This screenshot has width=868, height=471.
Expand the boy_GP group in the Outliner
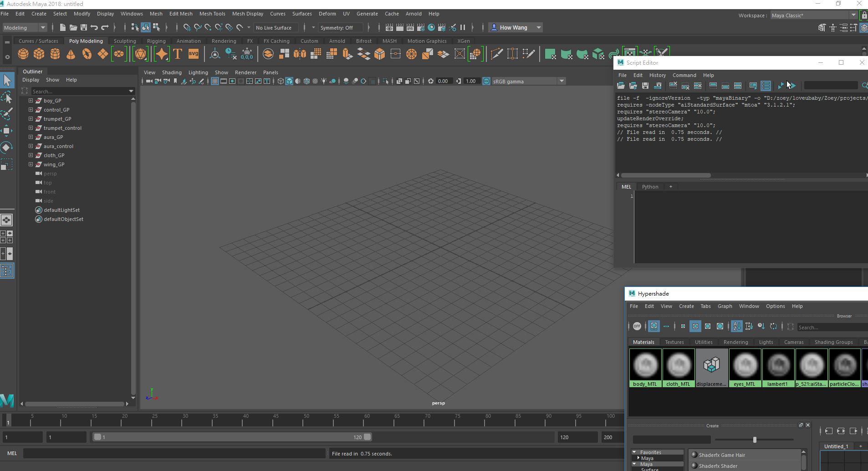31,100
